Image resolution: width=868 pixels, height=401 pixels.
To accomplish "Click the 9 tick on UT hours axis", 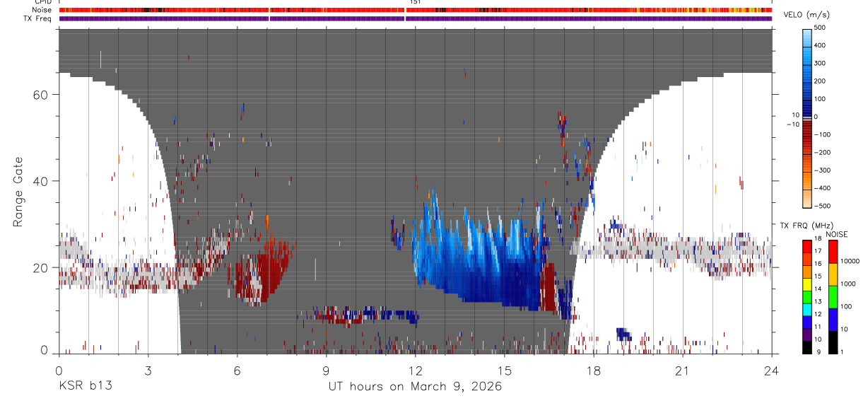I will click(x=326, y=371).
